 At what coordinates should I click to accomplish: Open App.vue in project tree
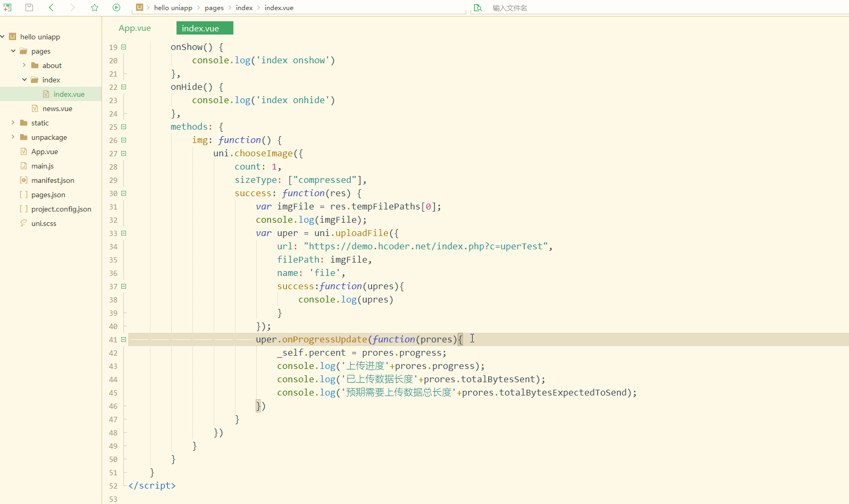click(45, 152)
